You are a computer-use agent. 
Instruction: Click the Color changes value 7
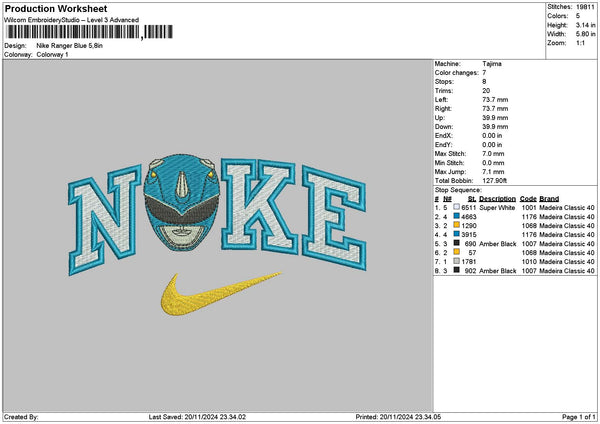(484, 73)
